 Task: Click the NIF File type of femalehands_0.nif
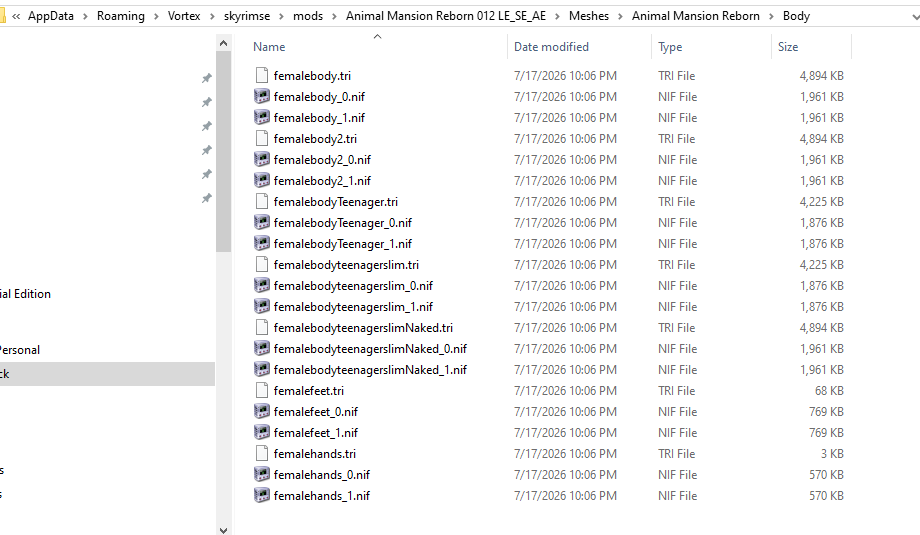[678, 475]
